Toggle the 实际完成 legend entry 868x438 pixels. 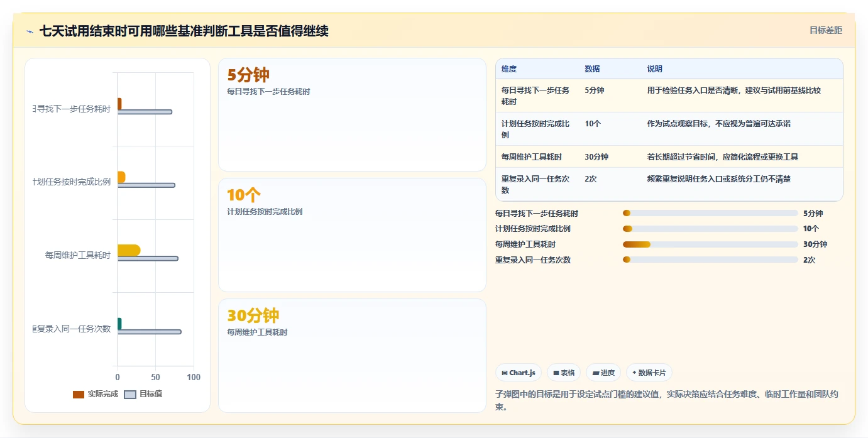pos(96,394)
